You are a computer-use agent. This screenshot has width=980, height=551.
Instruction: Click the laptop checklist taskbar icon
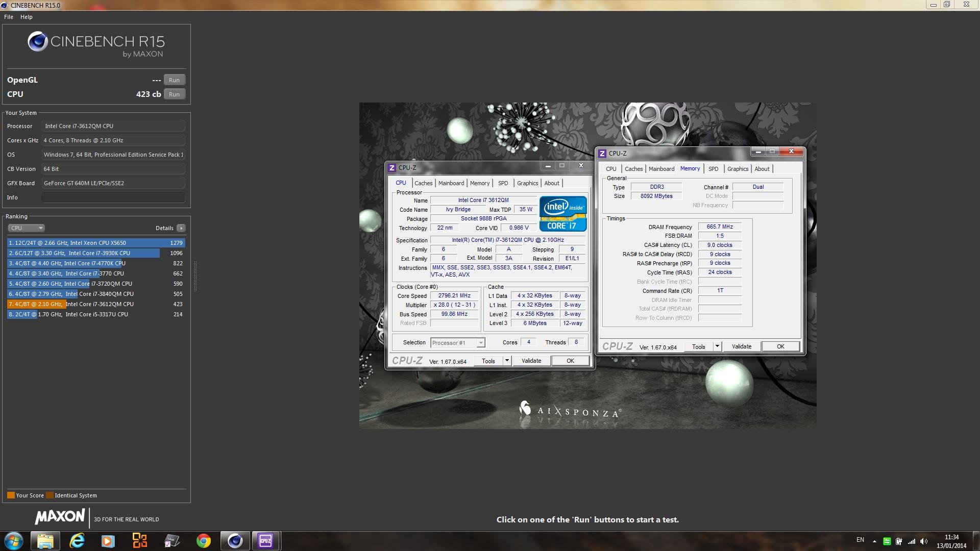click(171, 541)
